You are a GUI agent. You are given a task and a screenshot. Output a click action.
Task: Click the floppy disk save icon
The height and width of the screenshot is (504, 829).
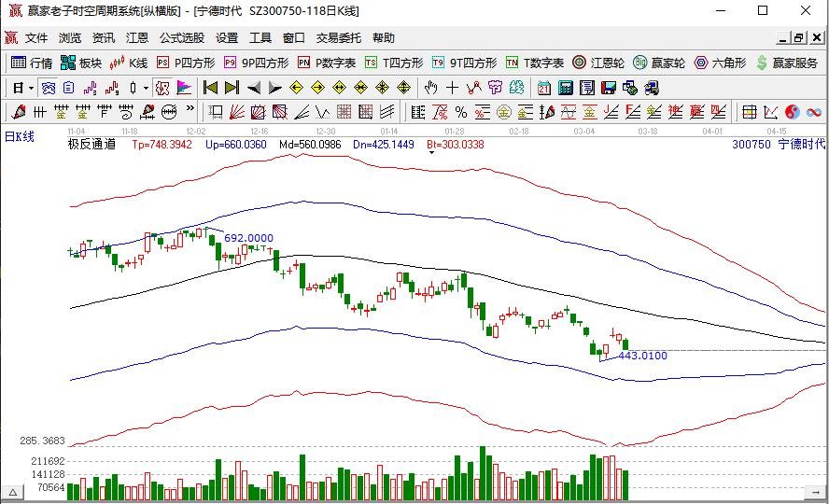(x=609, y=88)
